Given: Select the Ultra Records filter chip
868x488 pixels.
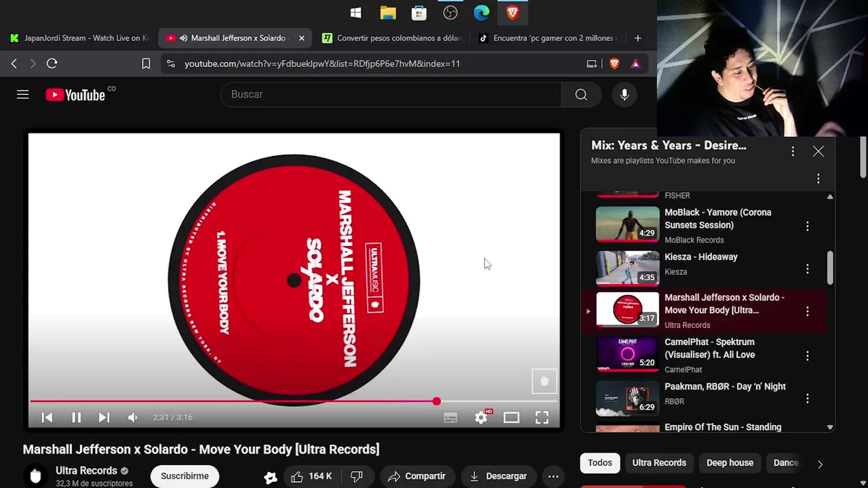Looking at the screenshot, I should point(659,463).
